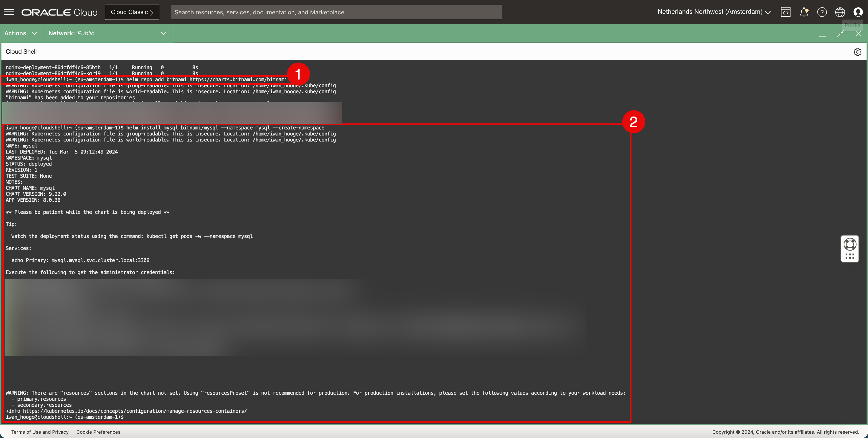Open Terms of Use and Privacy link

[x=40, y=432]
